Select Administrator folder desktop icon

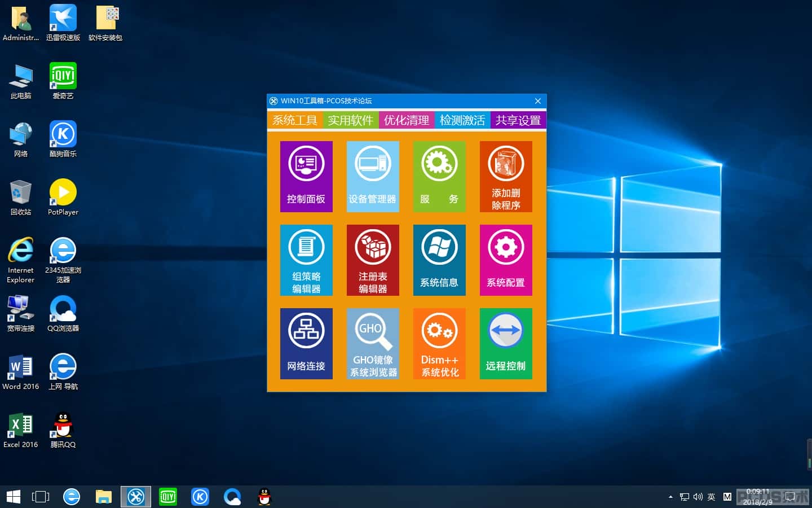[x=21, y=23]
